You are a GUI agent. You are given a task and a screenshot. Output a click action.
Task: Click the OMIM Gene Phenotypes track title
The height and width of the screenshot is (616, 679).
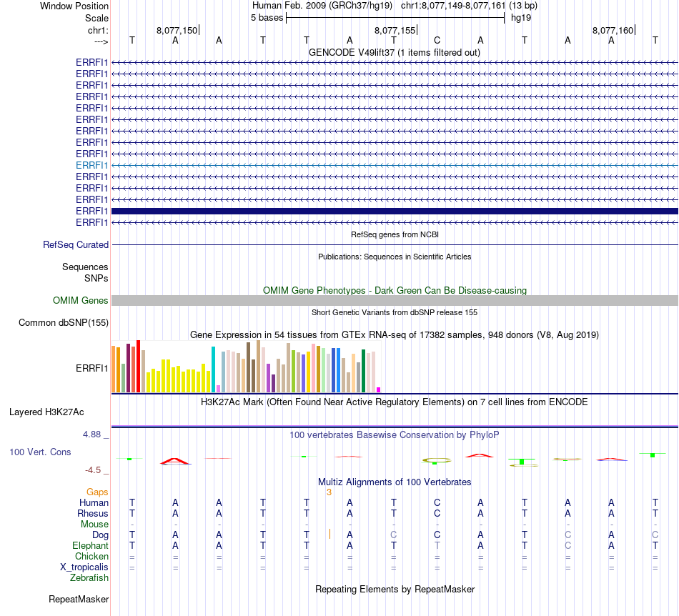click(x=395, y=290)
